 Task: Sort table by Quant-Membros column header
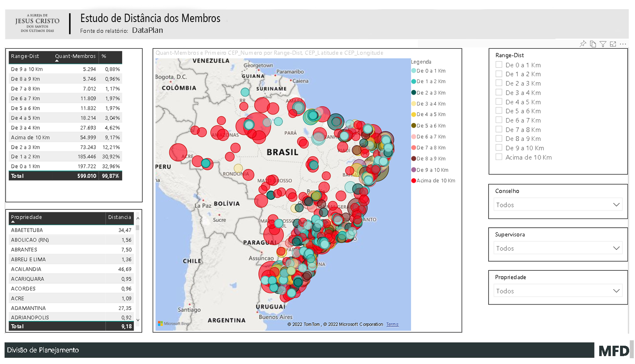(x=75, y=57)
